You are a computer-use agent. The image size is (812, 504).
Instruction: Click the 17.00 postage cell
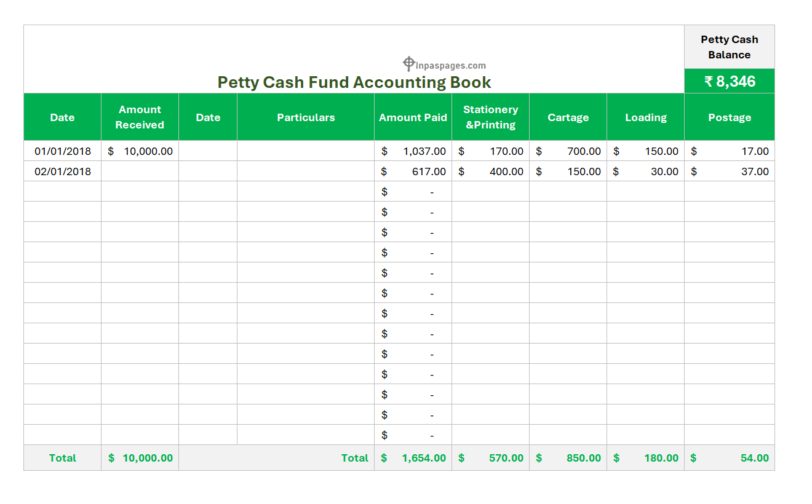(730, 151)
